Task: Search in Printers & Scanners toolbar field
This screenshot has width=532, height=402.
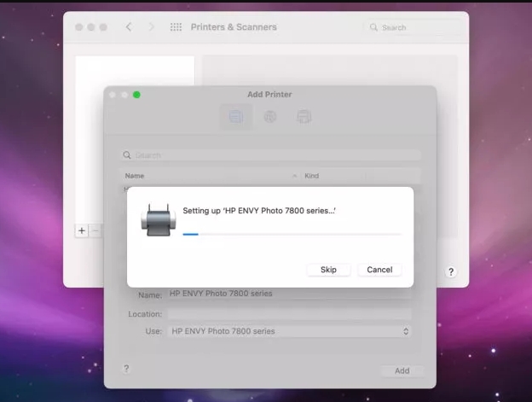Action: pyautogui.click(x=412, y=27)
